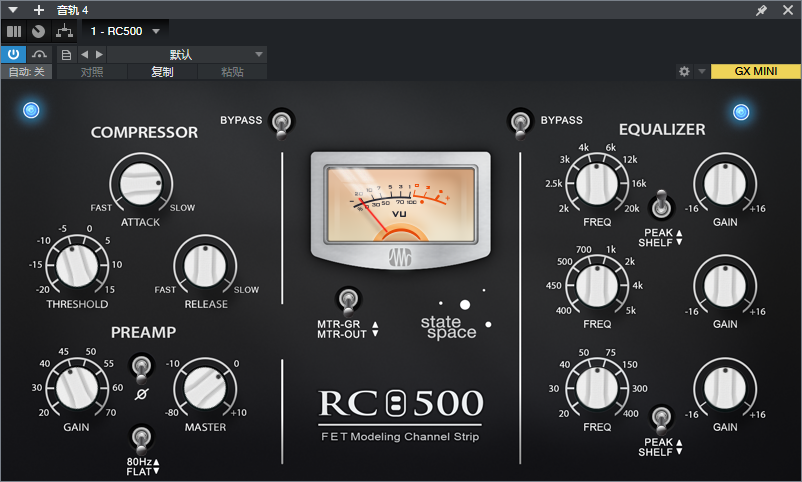Click the COMPRESSOR section heading

[144, 133]
